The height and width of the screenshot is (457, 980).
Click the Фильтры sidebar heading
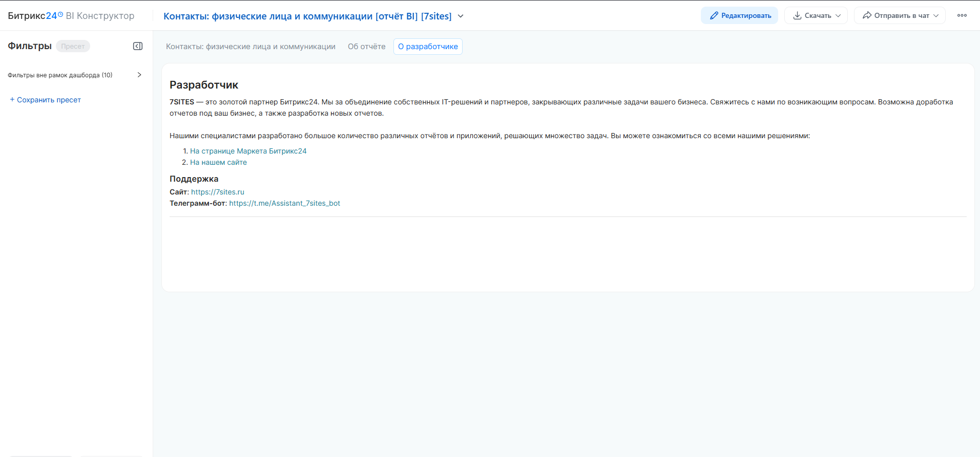pos(30,46)
